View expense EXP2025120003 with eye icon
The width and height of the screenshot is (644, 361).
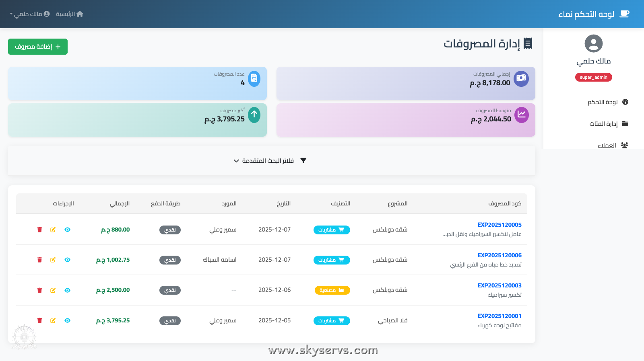pyautogui.click(x=67, y=290)
